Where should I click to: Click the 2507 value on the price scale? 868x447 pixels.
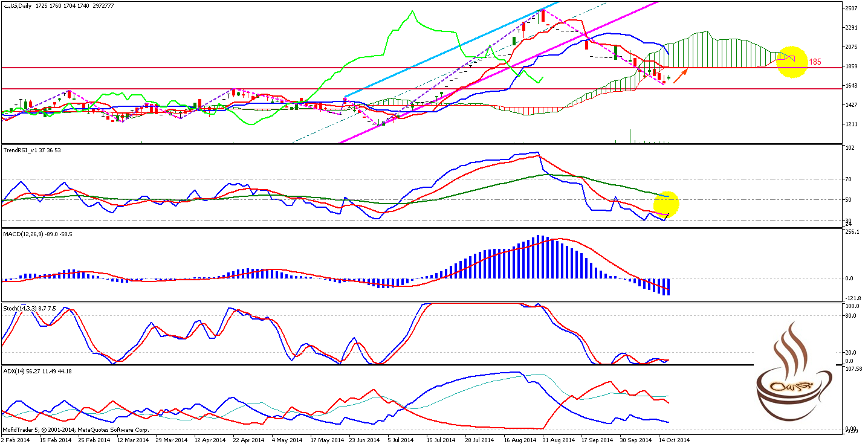click(852, 8)
